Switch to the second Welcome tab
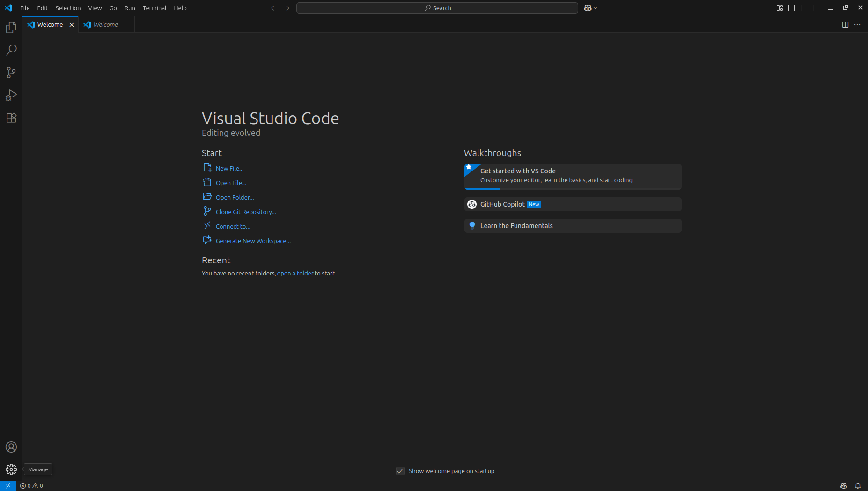This screenshot has width=868, height=491. (105, 24)
